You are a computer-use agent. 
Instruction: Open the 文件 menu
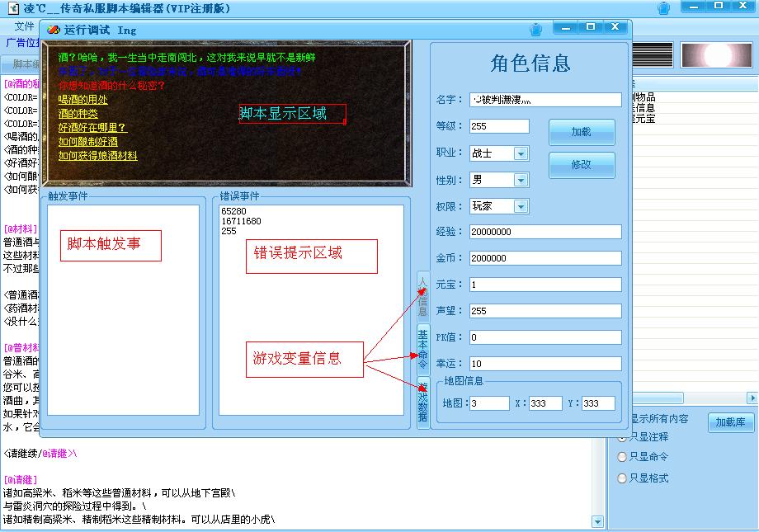click(x=24, y=26)
